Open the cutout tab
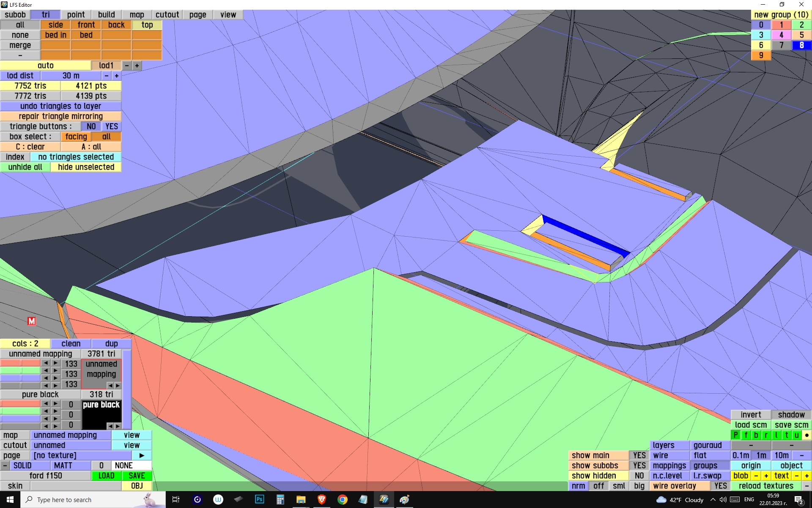The width and height of the screenshot is (812, 508). click(x=167, y=15)
